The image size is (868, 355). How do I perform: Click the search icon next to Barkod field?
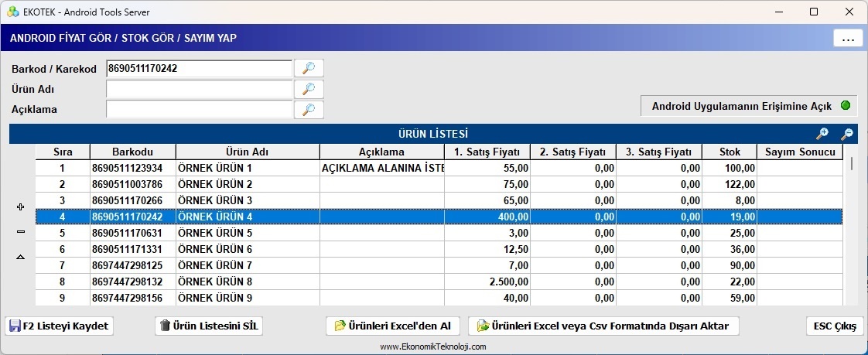click(309, 69)
